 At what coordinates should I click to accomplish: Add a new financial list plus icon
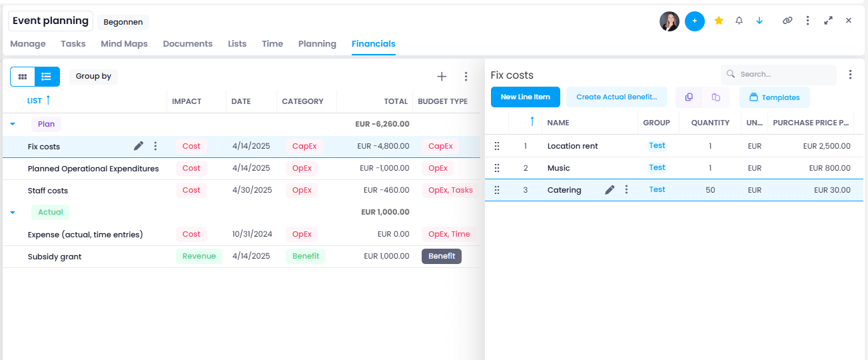pyautogui.click(x=442, y=77)
